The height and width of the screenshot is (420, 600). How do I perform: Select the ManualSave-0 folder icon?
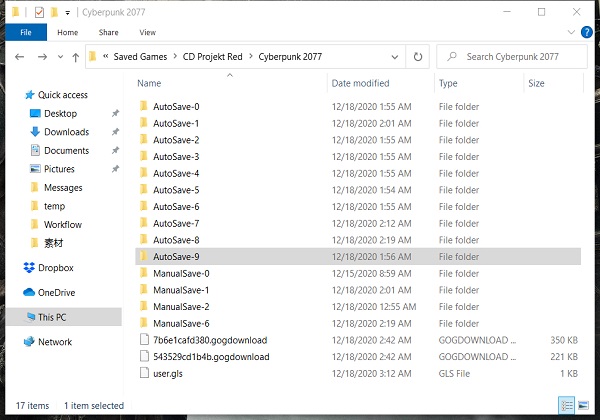144,273
